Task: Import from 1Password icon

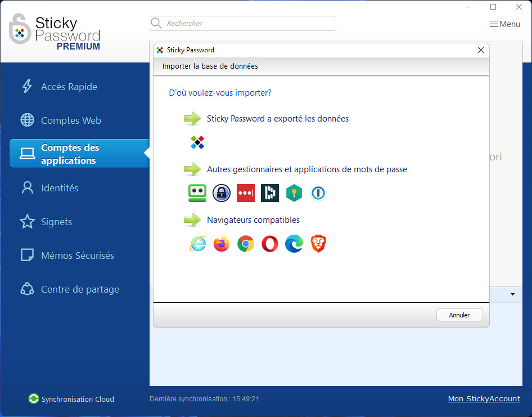Action: [x=318, y=193]
